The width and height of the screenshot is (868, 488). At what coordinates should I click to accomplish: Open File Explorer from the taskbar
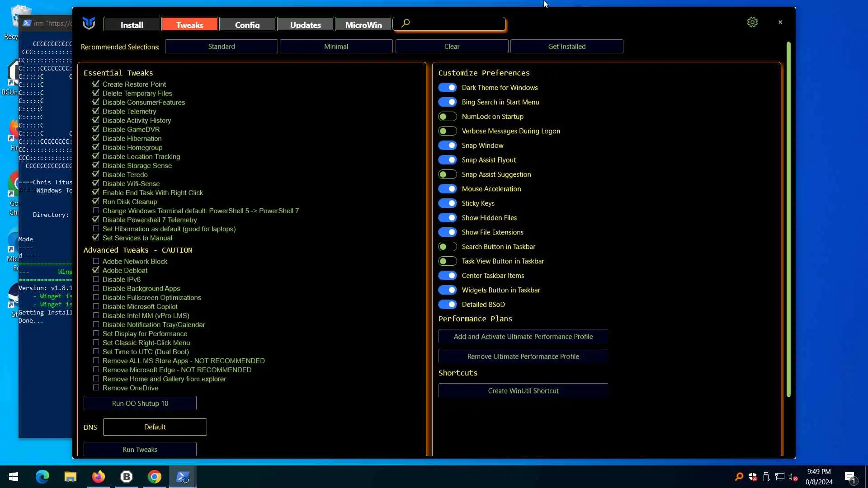[x=70, y=477]
